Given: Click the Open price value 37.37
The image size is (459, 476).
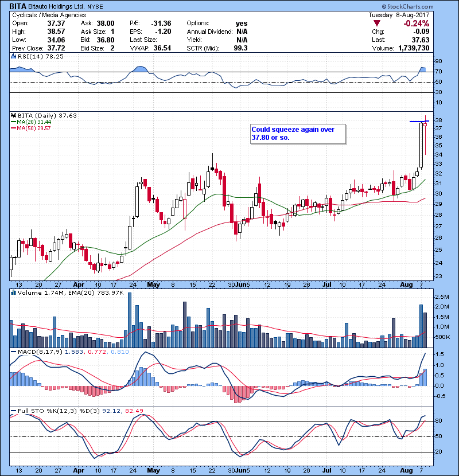Looking at the screenshot, I should 56,24.
